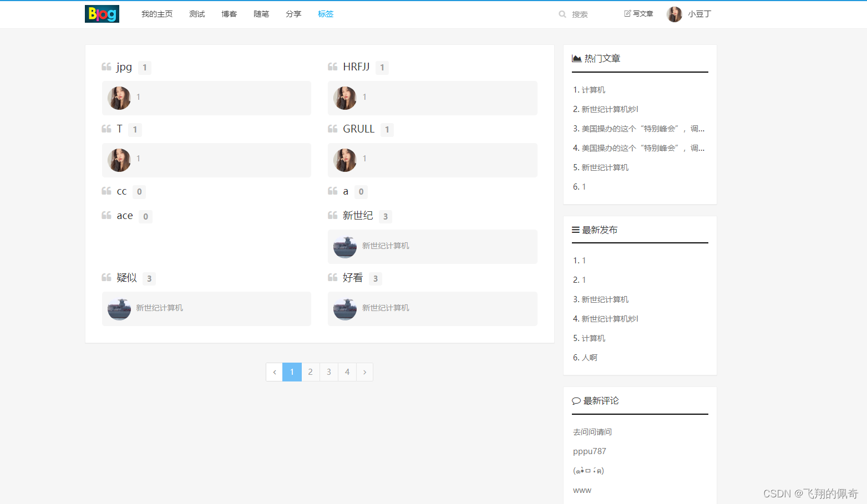
Task: Open the user avatar menu for 小豆丁
Action: (675, 14)
